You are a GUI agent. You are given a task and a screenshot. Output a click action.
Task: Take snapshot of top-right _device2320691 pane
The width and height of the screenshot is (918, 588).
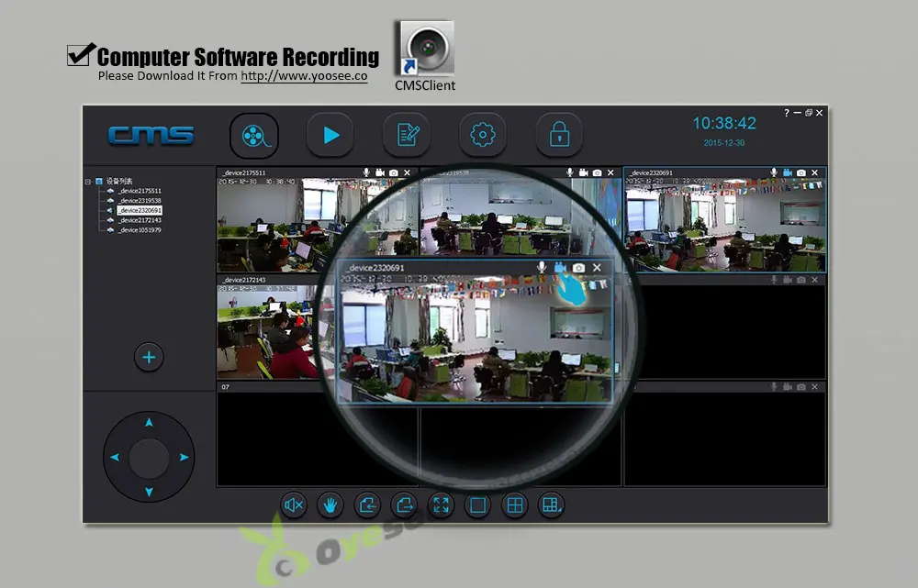(x=800, y=172)
